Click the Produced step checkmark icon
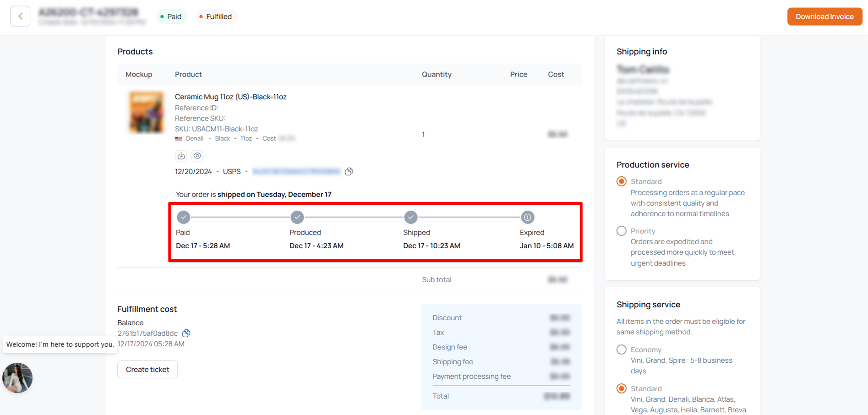Image resolution: width=868 pixels, height=415 pixels. pyautogui.click(x=297, y=217)
